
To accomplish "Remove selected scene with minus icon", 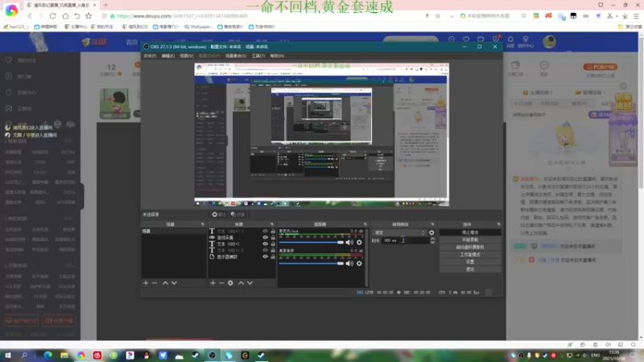I will [155, 283].
